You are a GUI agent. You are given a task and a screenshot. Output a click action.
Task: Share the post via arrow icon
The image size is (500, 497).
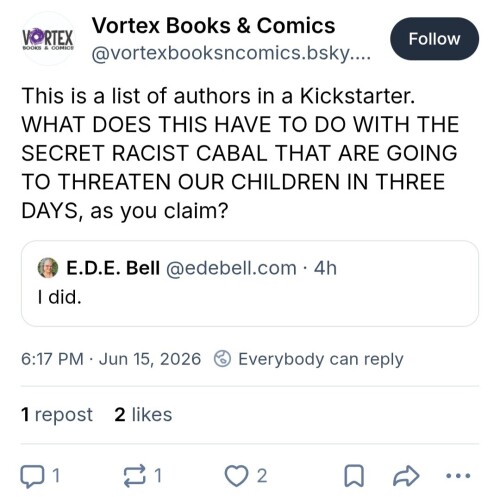click(x=406, y=476)
